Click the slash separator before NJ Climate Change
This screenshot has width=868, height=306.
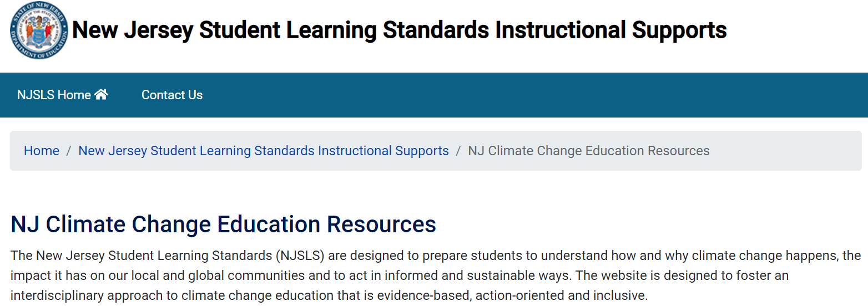[x=458, y=151]
